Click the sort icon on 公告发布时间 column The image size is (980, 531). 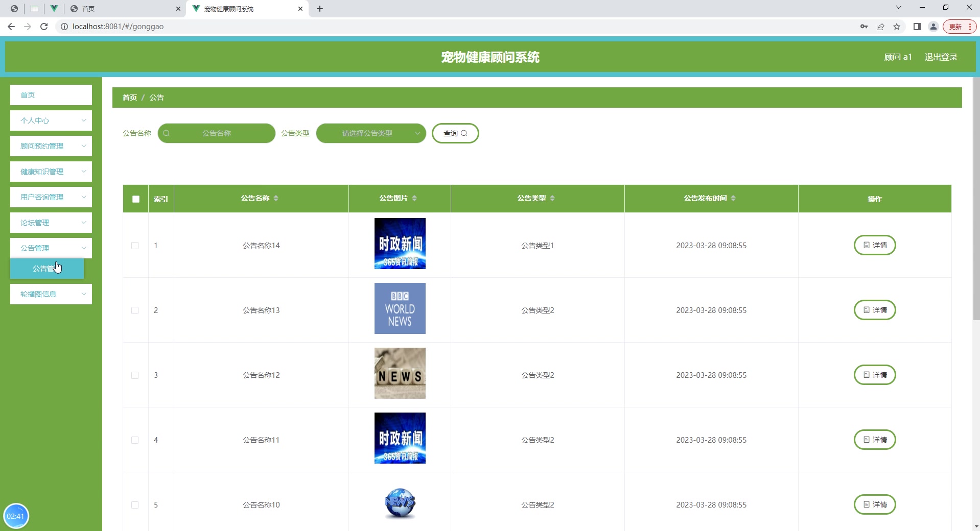pos(734,199)
